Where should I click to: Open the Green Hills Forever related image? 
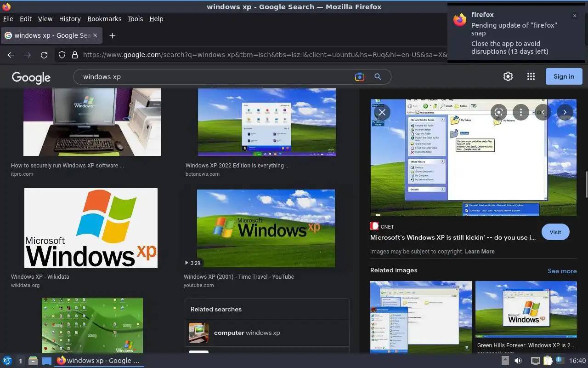coord(526,309)
